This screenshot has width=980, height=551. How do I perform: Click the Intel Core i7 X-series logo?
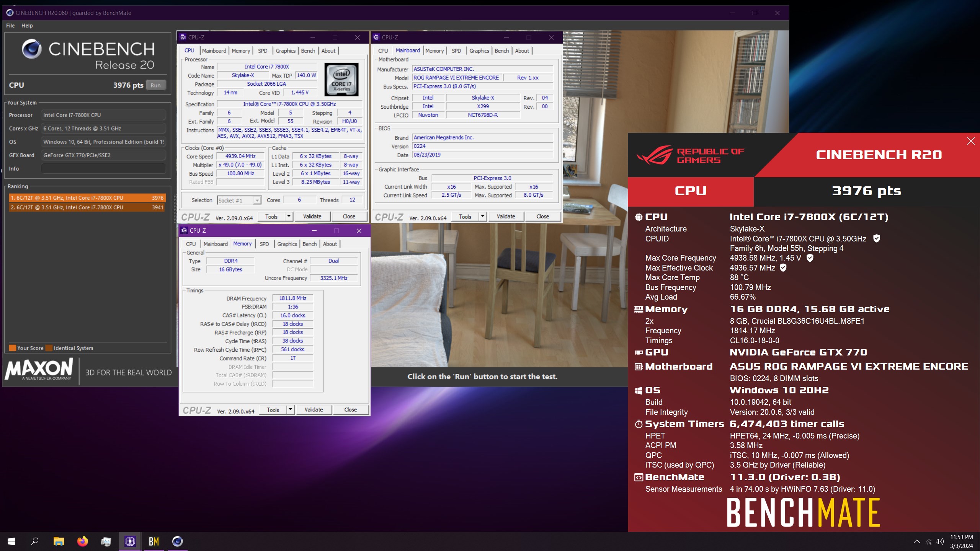(x=341, y=80)
